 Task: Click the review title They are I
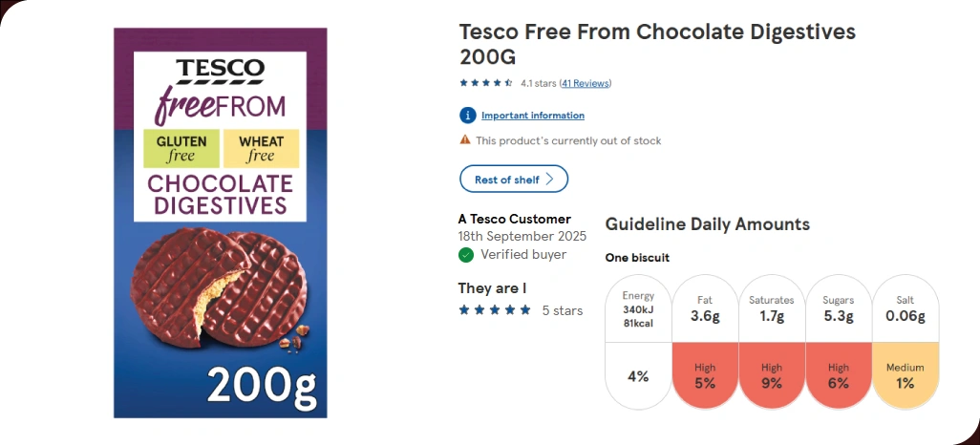click(x=492, y=288)
